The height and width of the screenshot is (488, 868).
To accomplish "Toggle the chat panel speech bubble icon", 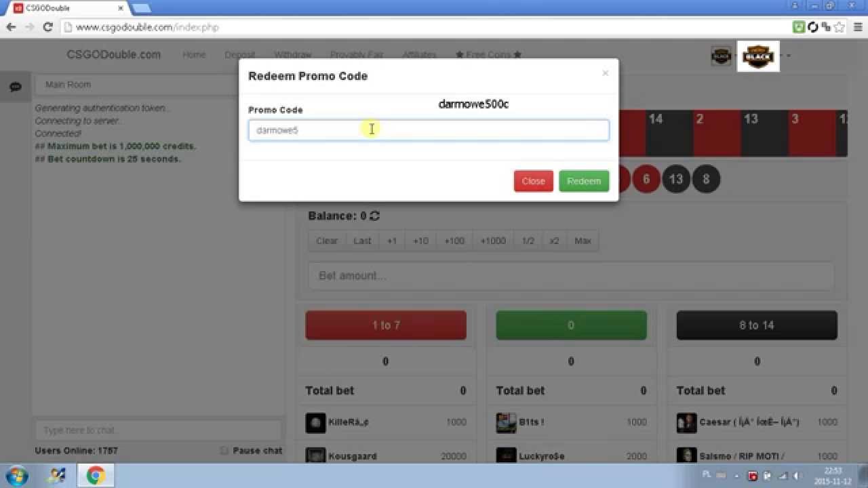I will point(16,87).
